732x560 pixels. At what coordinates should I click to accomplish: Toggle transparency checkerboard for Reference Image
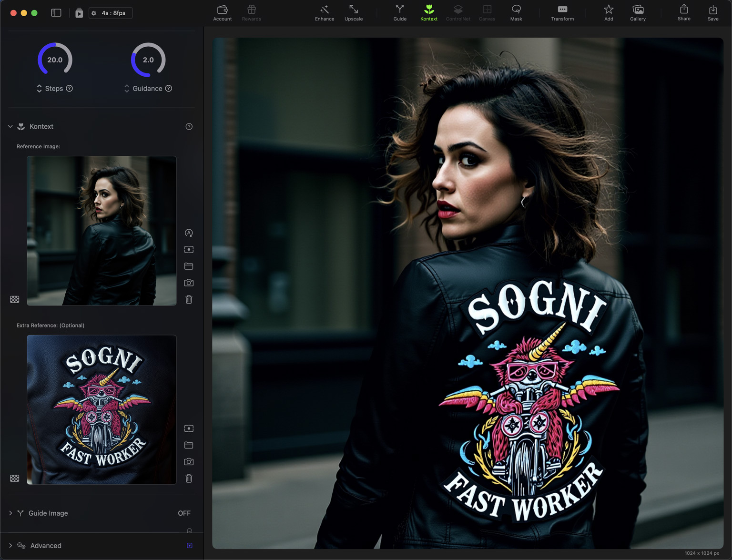pyautogui.click(x=15, y=299)
